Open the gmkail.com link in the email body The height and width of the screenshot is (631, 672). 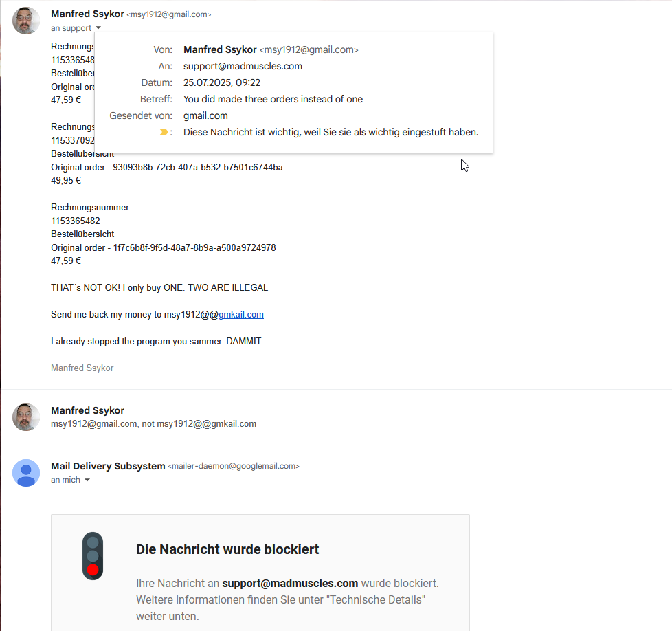tap(241, 314)
